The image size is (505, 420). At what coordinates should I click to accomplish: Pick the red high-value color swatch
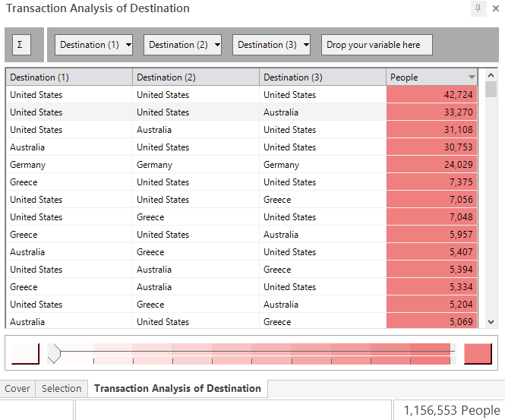tap(478, 354)
